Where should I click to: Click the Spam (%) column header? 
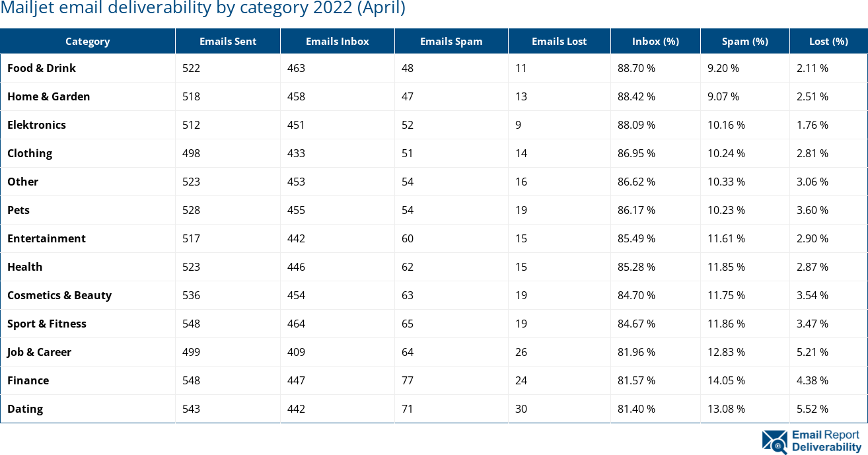[x=744, y=41]
